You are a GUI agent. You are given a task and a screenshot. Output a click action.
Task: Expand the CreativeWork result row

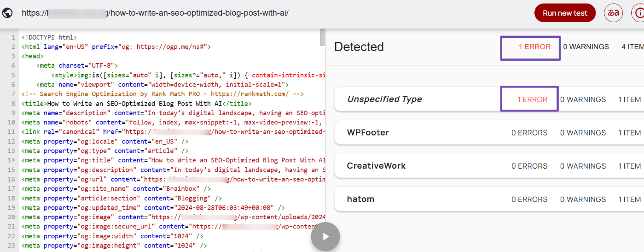[376, 166]
